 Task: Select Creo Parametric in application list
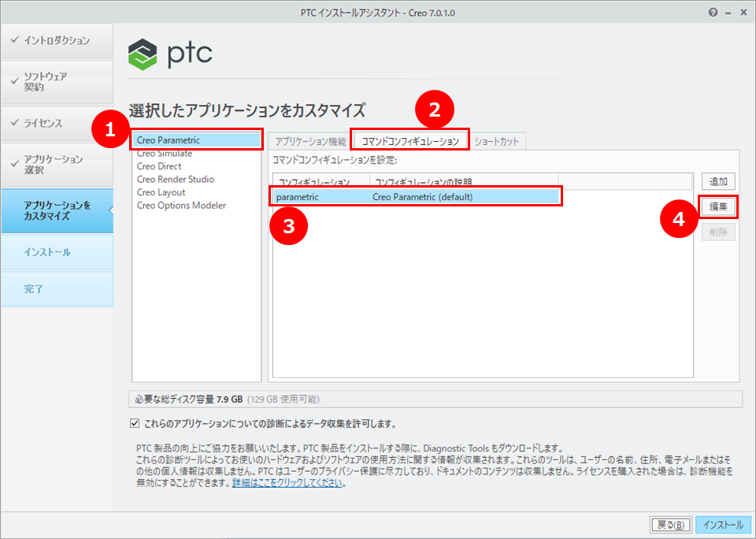(169, 140)
